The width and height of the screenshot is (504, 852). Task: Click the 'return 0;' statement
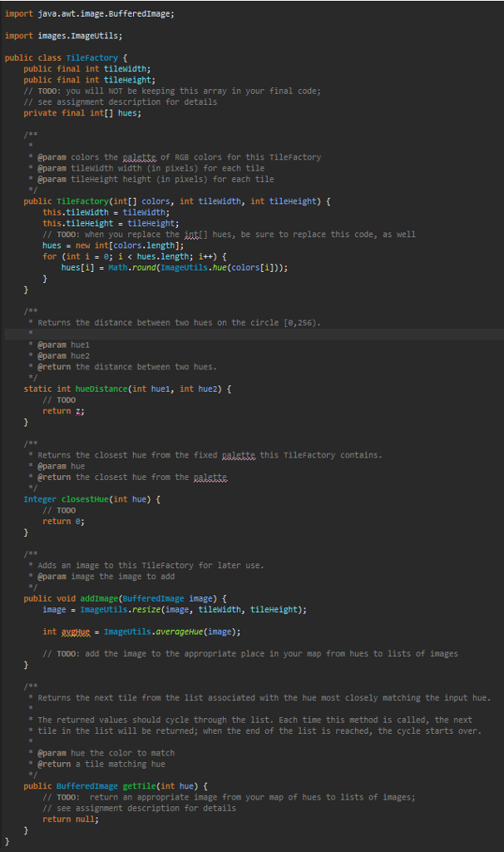[63, 522]
